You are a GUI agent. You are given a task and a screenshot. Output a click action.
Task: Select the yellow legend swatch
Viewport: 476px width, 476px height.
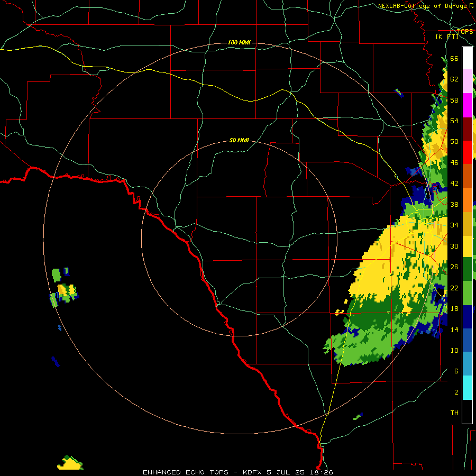click(467, 246)
